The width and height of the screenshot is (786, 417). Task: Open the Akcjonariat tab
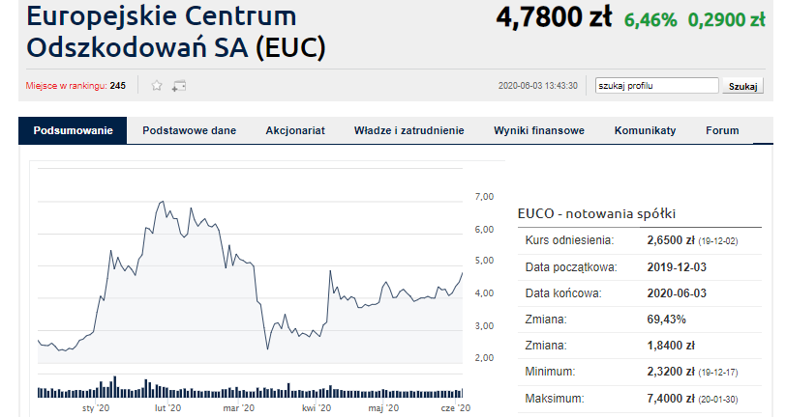[x=295, y=131]
